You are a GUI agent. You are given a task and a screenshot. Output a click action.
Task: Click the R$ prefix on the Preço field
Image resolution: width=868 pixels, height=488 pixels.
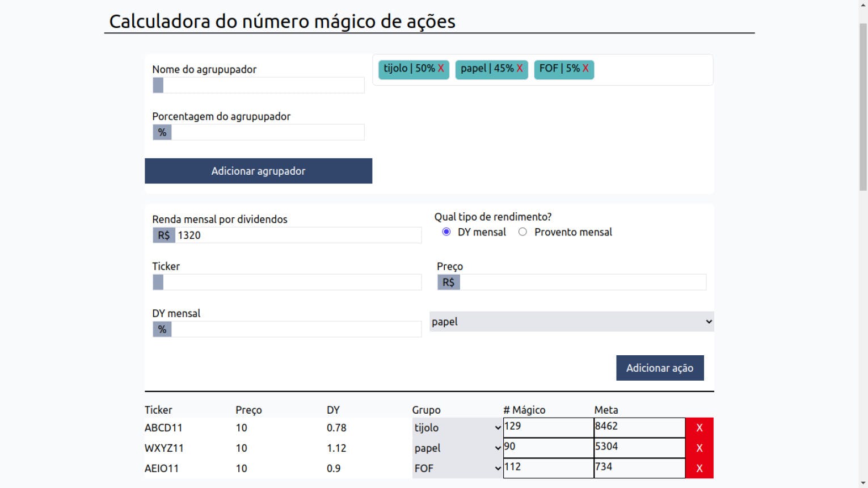[448, 281]
